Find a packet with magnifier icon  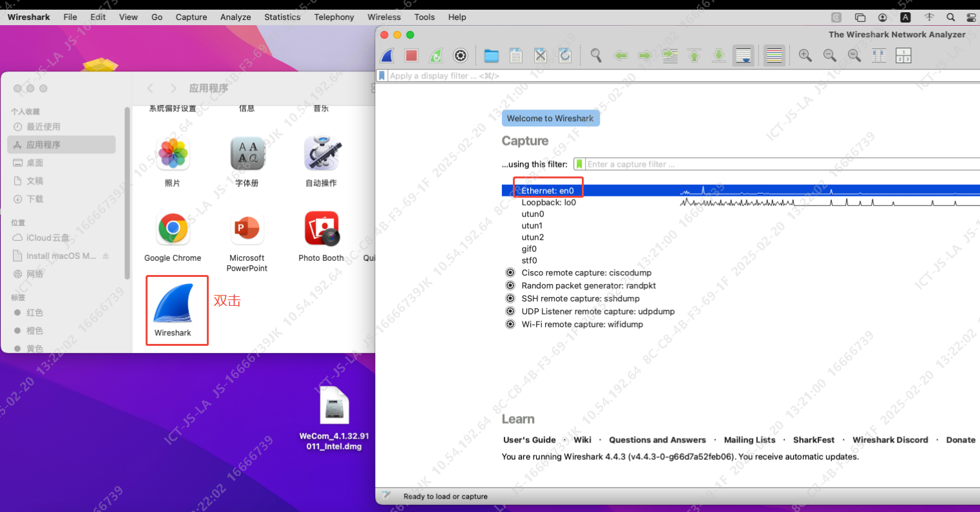[596, 56]
